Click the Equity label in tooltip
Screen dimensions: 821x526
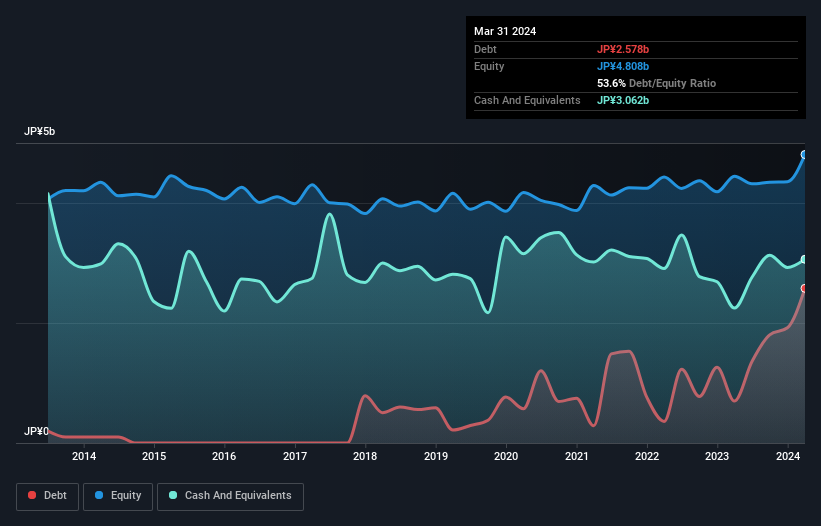489,66
